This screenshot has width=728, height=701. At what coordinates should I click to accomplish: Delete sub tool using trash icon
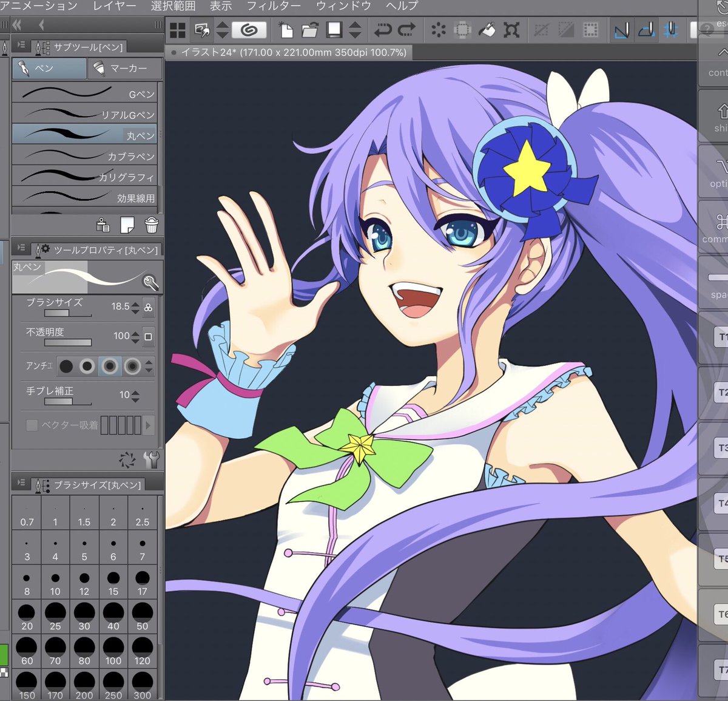pos(152,226)
